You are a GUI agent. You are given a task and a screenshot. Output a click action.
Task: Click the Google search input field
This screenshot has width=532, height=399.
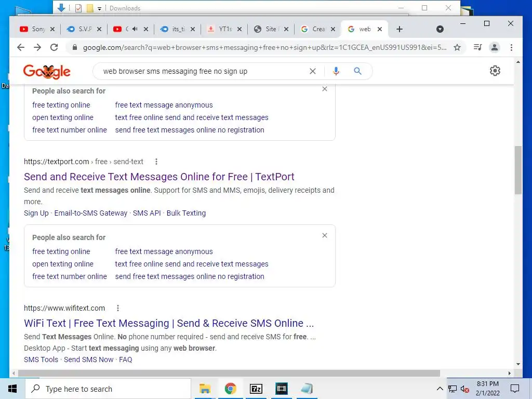tap(204, 71)
